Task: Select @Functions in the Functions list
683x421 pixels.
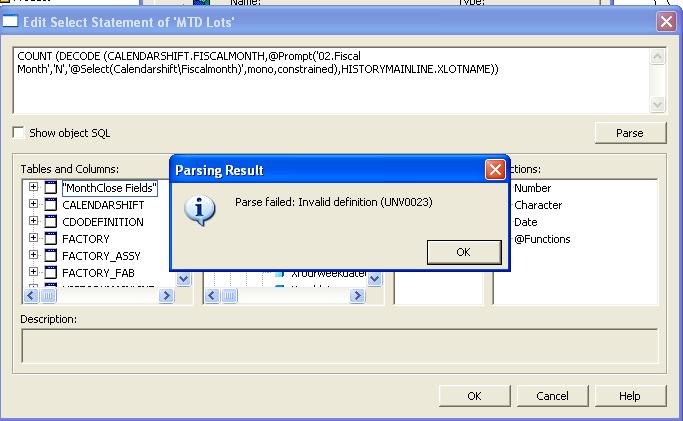Action: [x=542, y=239]
